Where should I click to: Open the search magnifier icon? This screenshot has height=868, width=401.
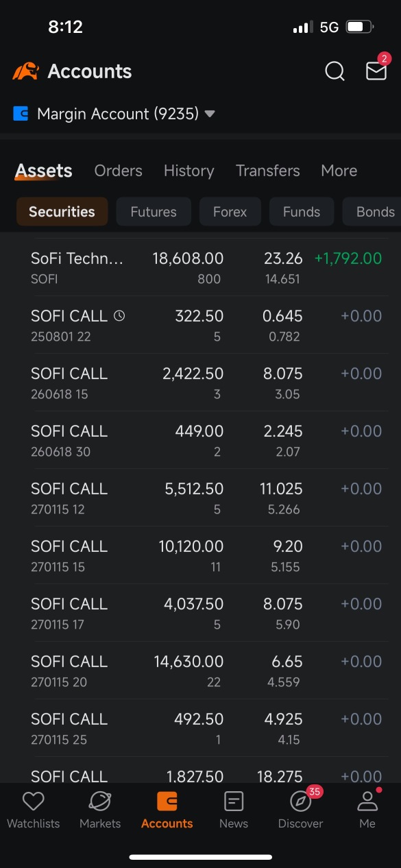pos(335,71)
